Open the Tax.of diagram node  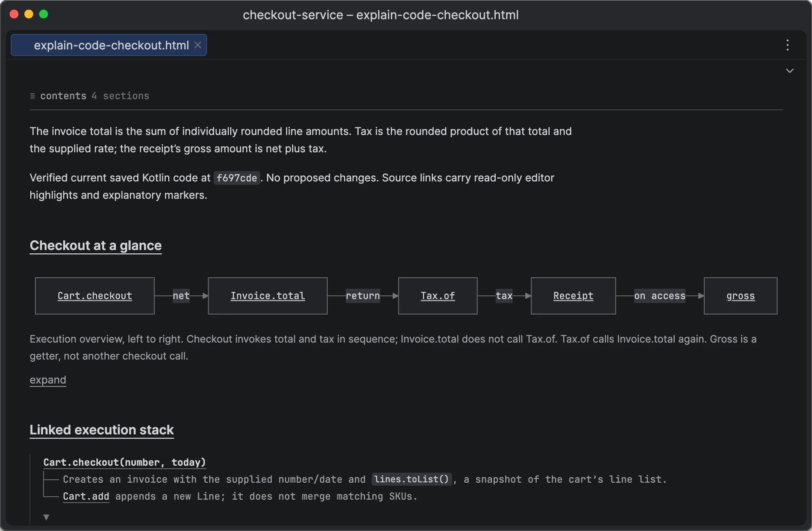438,296
